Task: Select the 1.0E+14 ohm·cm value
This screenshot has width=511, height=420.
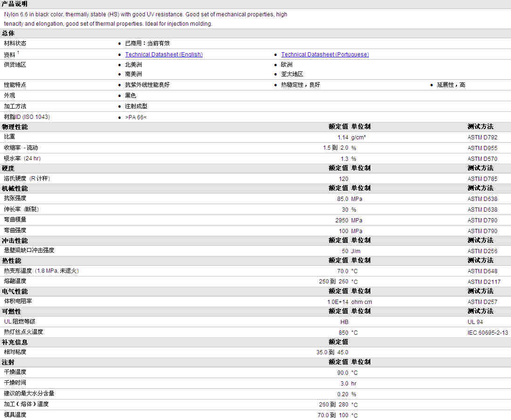Action: 350,302
